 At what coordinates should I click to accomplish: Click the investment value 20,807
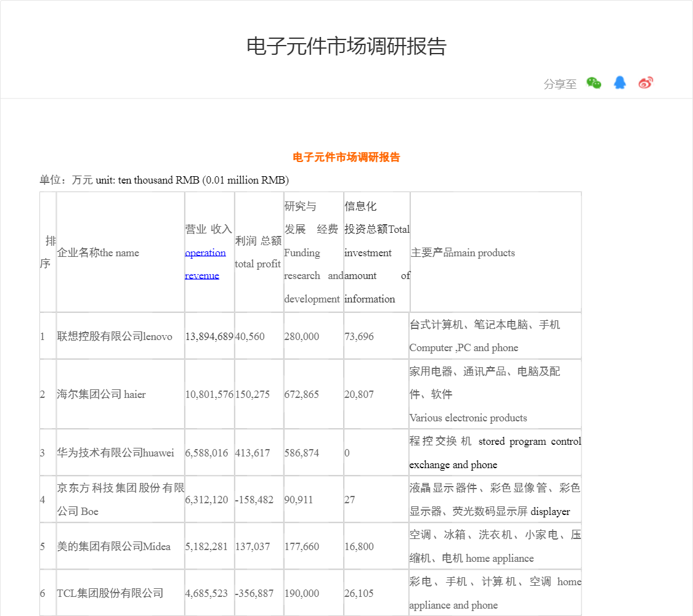tap(359, 394)
